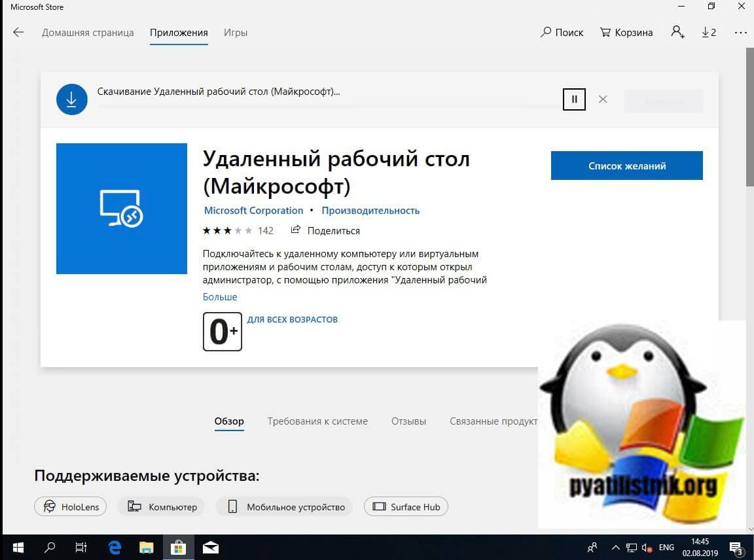
Task: Open the Требования к системе tab
Action: [317, 421]
